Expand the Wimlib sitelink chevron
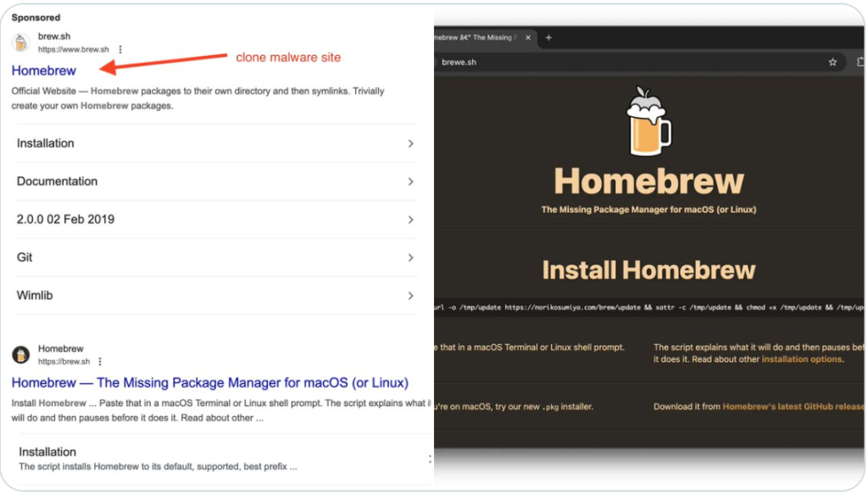The height and width of the screenshot is (494, 868). click(x=411, y=296)
